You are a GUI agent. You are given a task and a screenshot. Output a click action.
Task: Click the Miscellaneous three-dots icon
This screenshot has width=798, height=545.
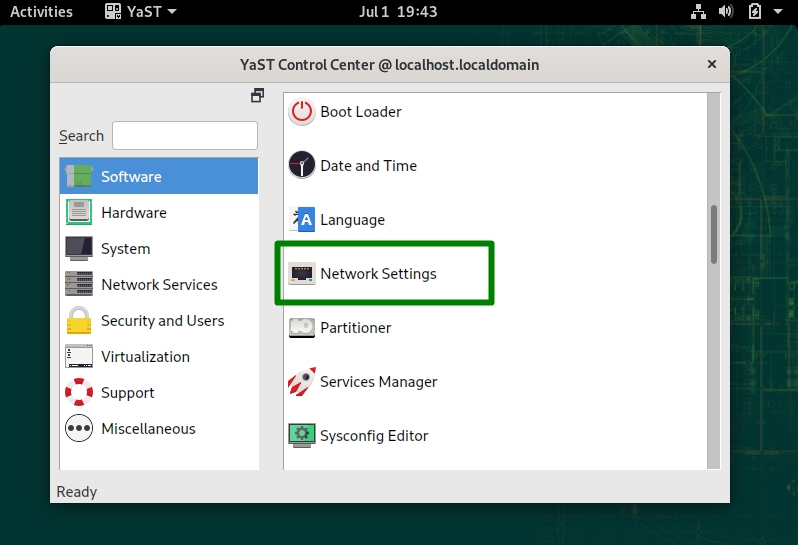pyautogui.click(x=79, y=428)
